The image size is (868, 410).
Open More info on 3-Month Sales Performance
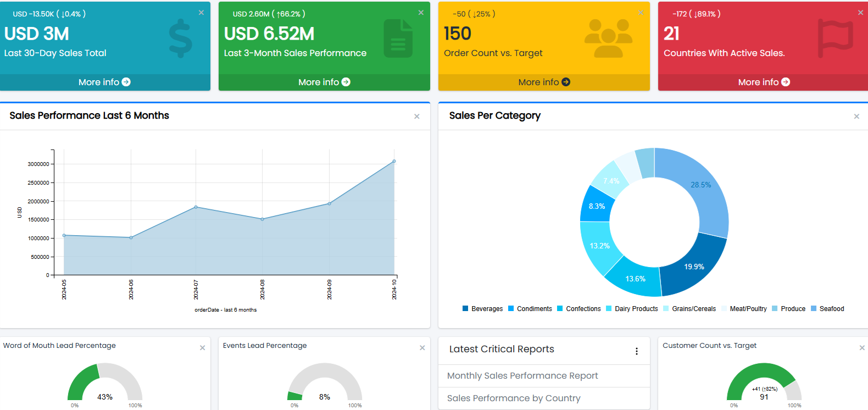[x=324, y=82]
